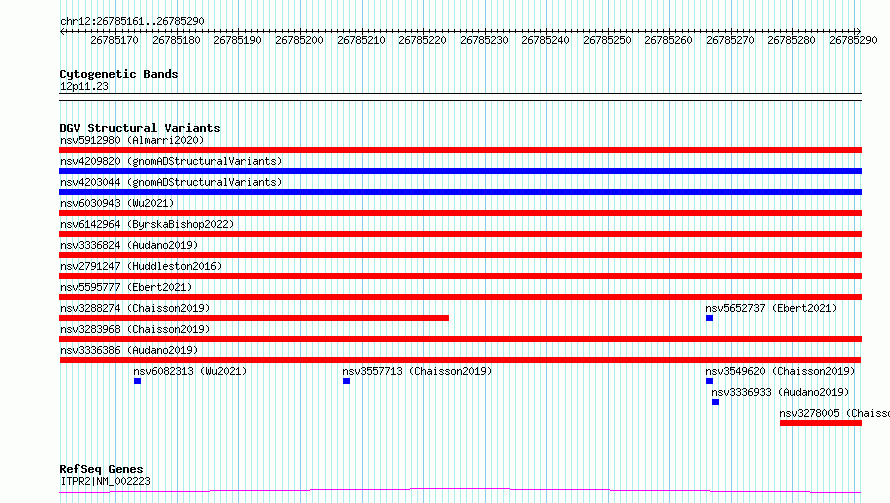Screen dimensions: 890x503
Task: Click ruler position 26785210
Action: (x=361, y=40)
